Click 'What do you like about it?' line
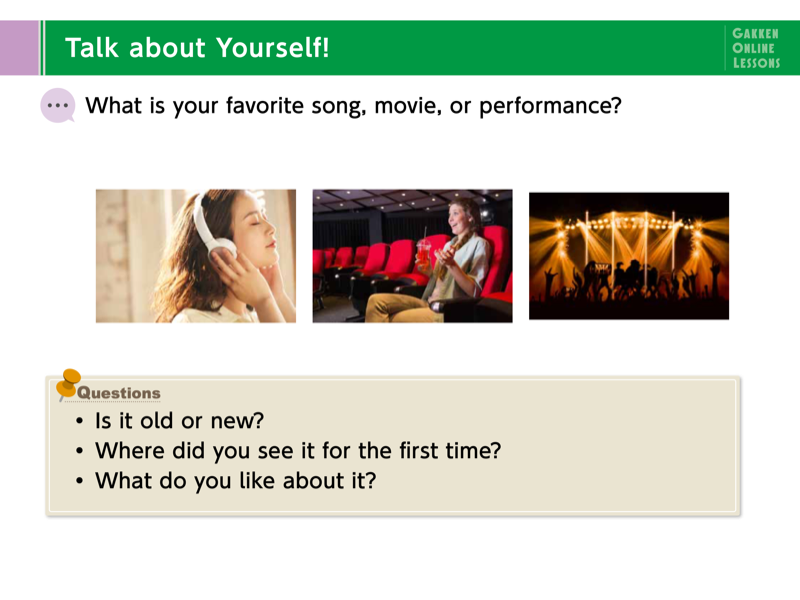The image size is (800, 600). pyautogui.click(x=235, y=481)
